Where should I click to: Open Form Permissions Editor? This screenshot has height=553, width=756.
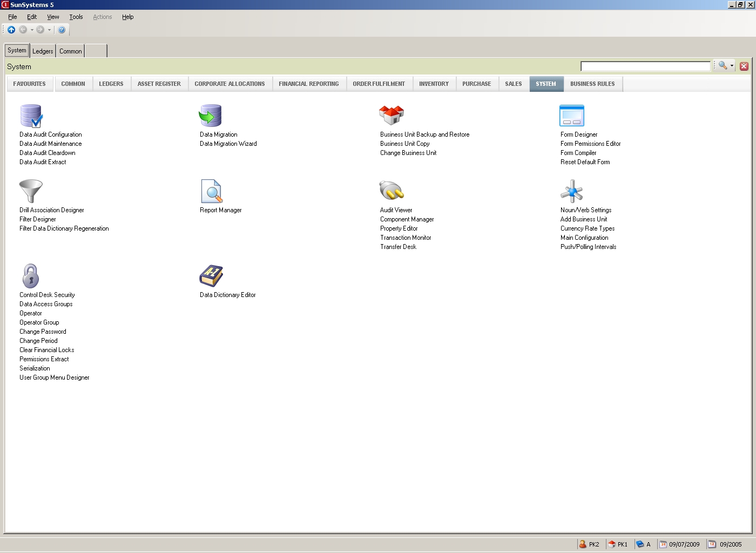[x=591, y=144]
